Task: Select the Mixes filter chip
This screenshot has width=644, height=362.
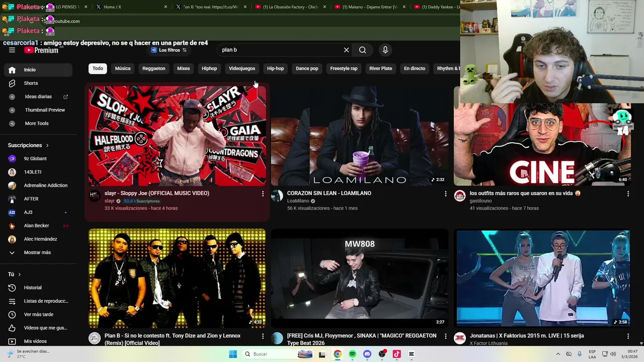Action: click(x=183, y=68)
